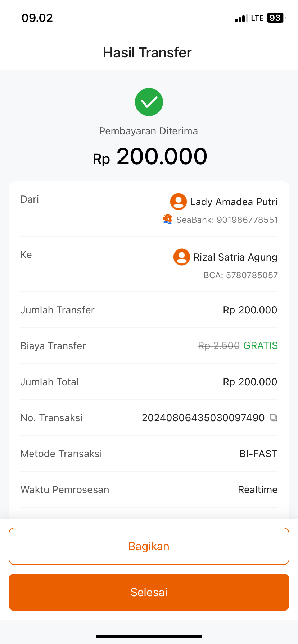
Task: Tap the cellular signal bars icon
Action: (241, 18)
